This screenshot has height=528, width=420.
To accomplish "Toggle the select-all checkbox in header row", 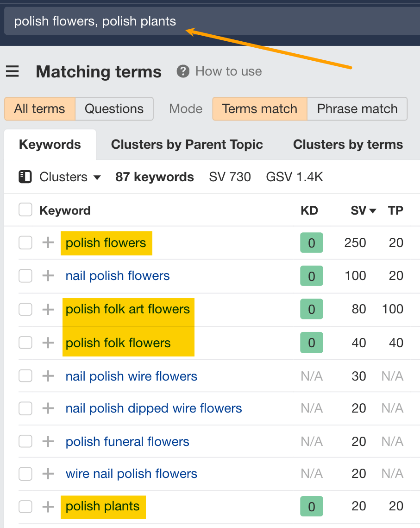I will (x=25, y=210).
